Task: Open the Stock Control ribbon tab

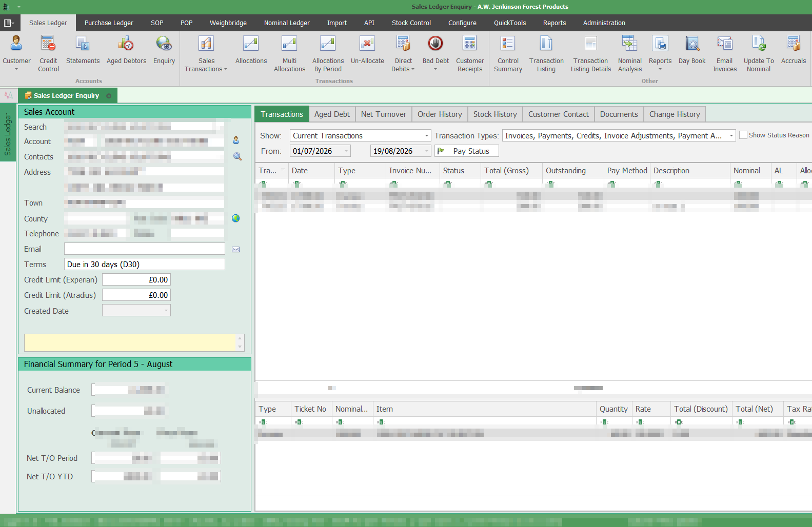Action: (x=411, y=23)
